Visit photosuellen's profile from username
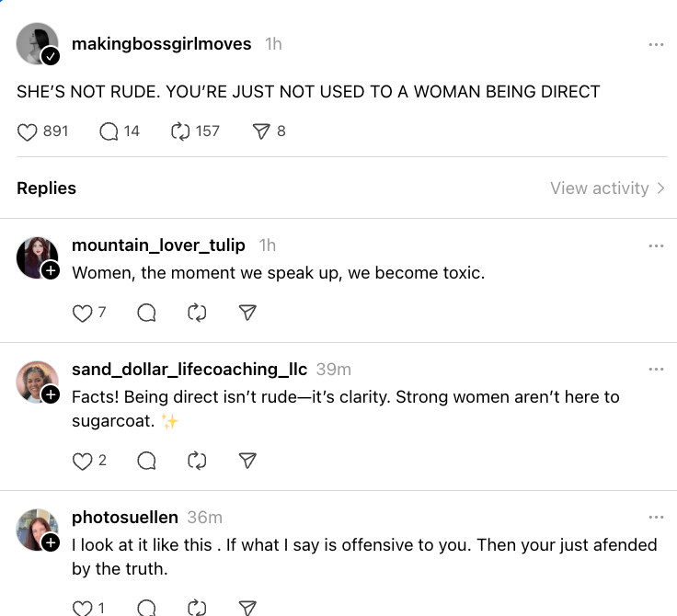The width and height of the screenshot is (677, 616). click(x=124, y=518)
